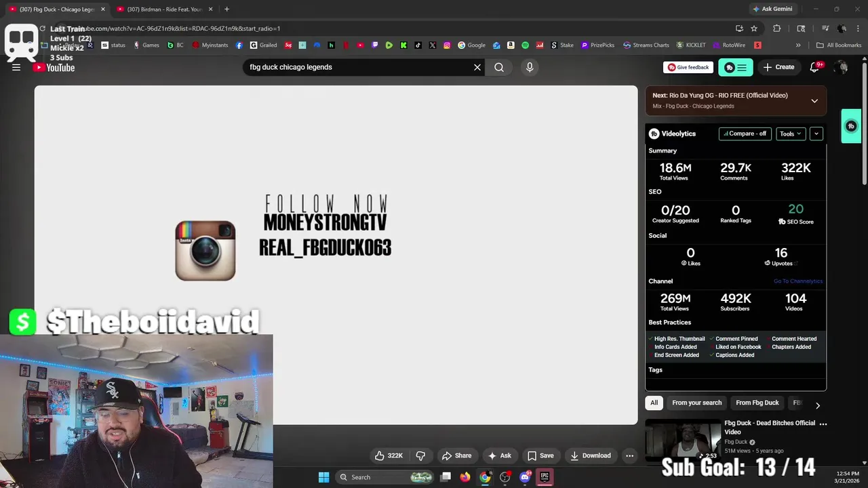The height and width of the screenshot is (488, 868).
Task: Toggle the TubeBuddy green menu button
Action: [x=735, y=67]
